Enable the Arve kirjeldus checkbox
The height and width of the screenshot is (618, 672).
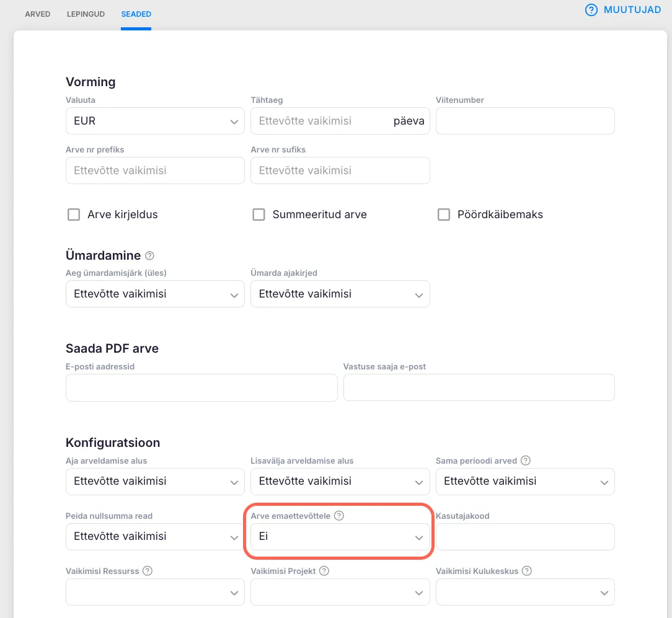pyautogui.click(x=74, y=214)
